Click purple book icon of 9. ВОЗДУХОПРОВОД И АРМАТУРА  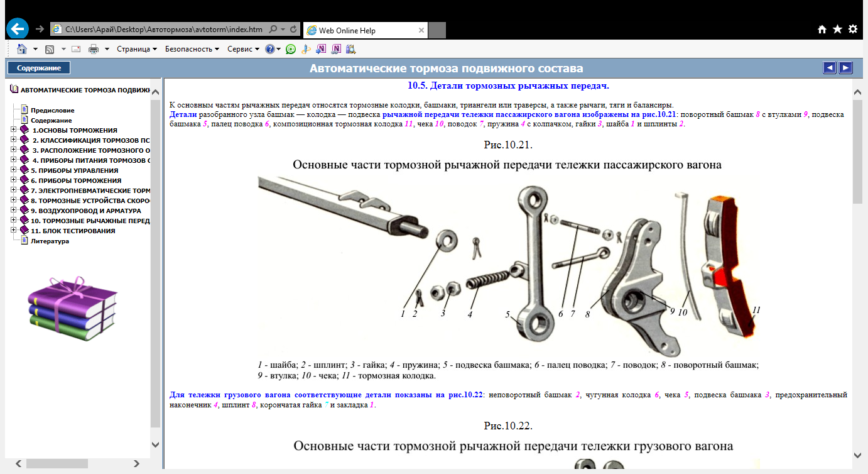pos(24,211)
